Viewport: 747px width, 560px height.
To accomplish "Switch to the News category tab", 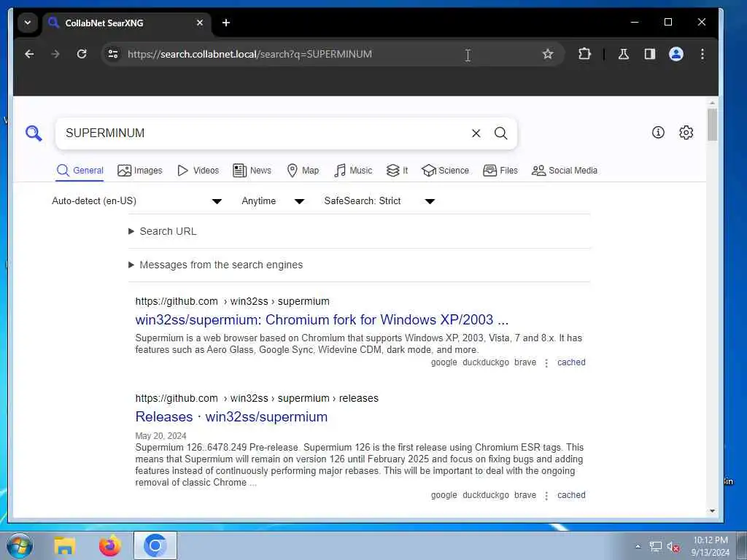I will pos(252,171).
